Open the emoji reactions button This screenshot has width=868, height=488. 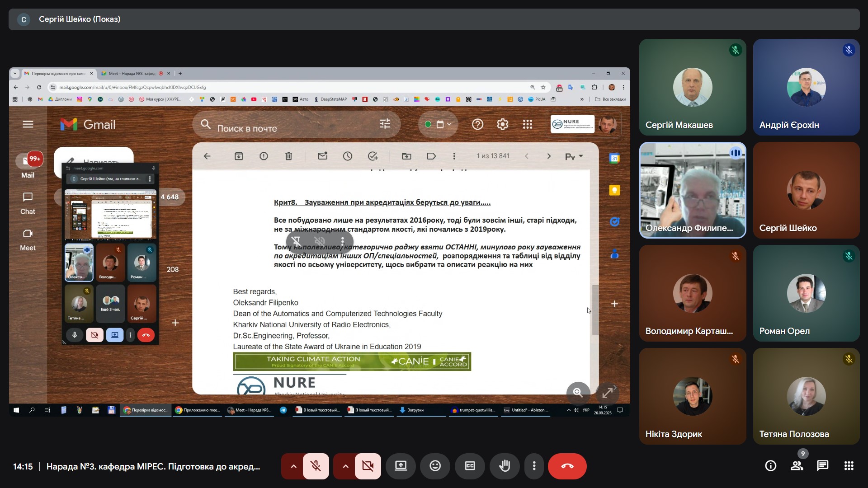[435, 466]
